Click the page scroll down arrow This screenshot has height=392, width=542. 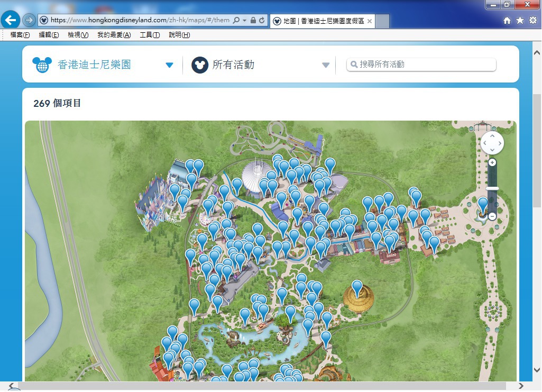(x=537, y=370)
